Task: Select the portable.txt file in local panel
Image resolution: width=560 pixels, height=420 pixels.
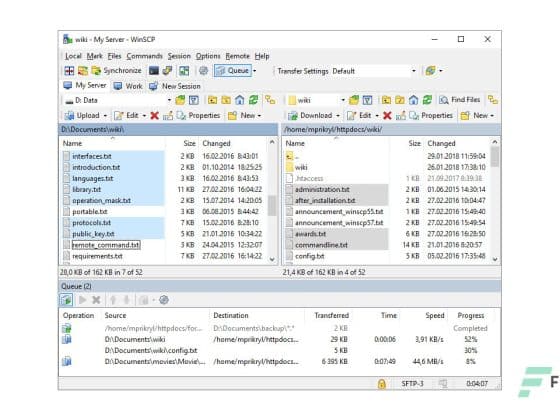Action: click(90, 212)
